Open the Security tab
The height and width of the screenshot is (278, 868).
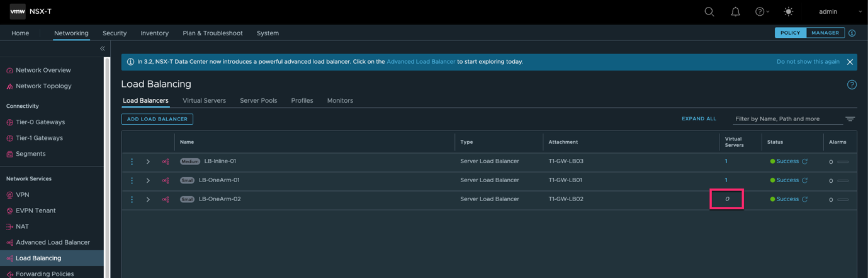click(x=115, y=33)
